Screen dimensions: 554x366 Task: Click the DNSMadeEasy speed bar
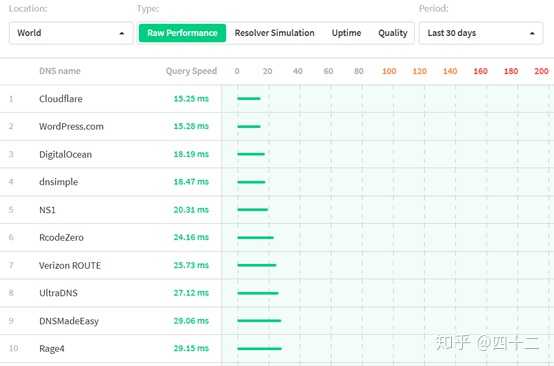point(259,321)
